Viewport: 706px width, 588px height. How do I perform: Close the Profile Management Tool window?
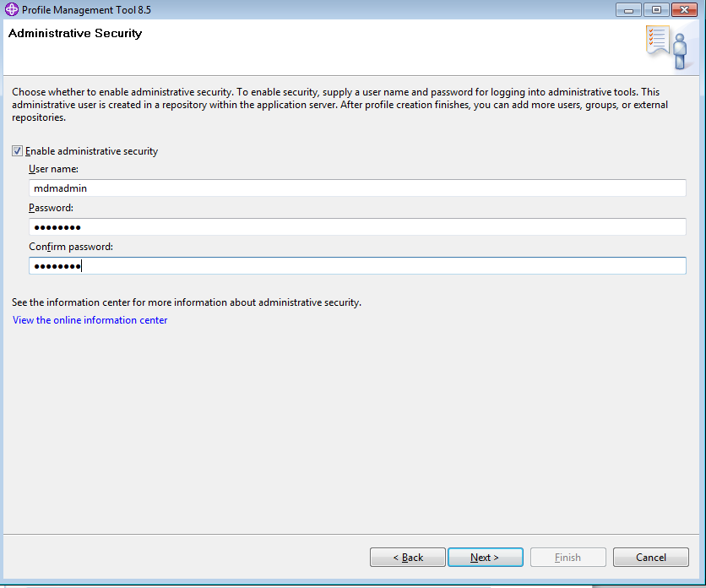click(684, 10)
